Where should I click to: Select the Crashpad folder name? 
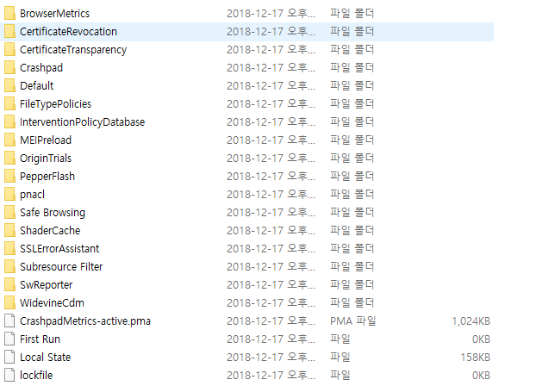pos(41,68)
